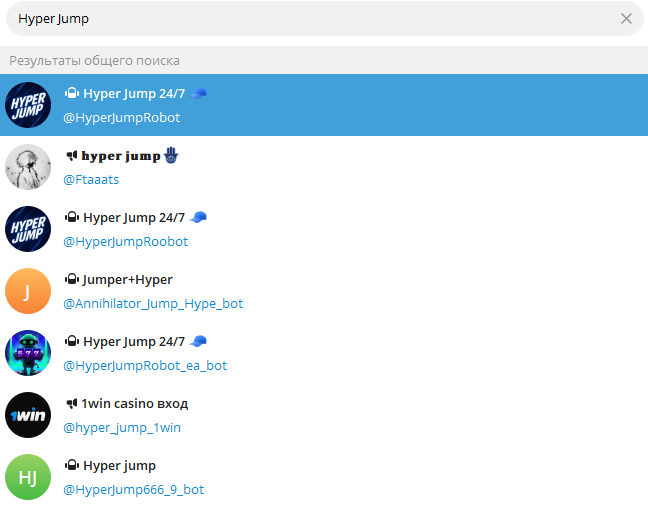Viewport: 648px width, 508px height.
Task: Click the green HJ avatar
Action: [x=28, y=477]
